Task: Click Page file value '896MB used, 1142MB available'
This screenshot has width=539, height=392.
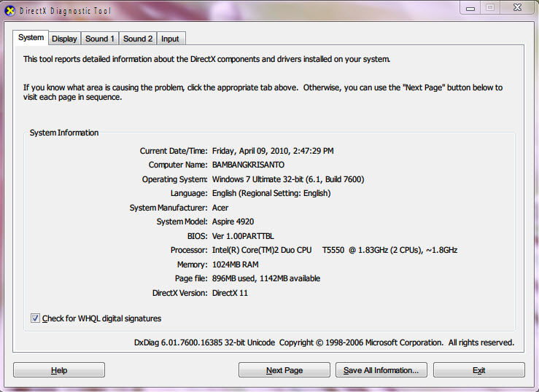Action: coord(266,278)
